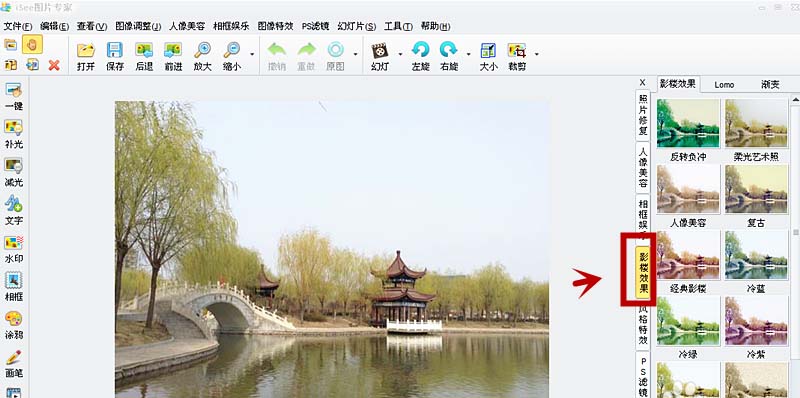Expand dropdown arrow next to 裁剪

(536, 54)
